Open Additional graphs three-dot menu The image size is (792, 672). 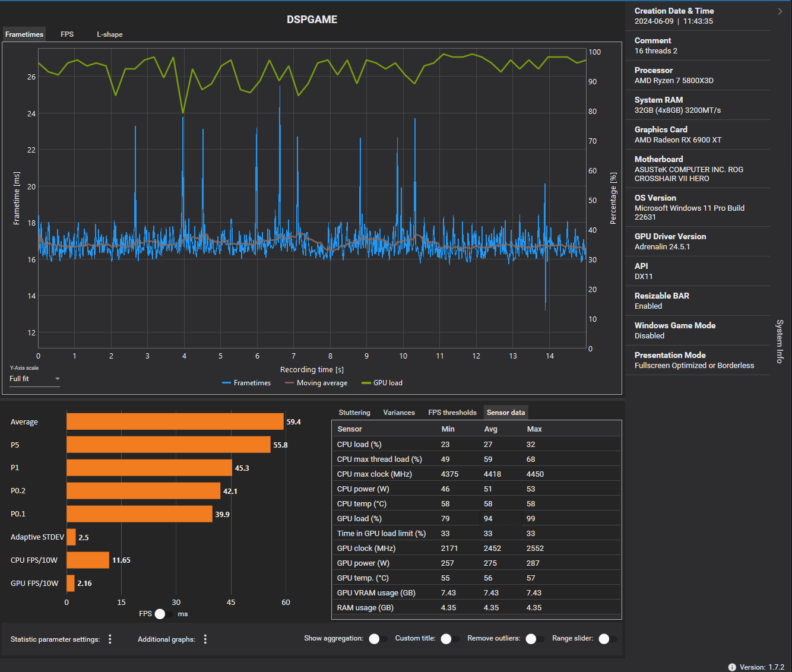coord(205,639)
